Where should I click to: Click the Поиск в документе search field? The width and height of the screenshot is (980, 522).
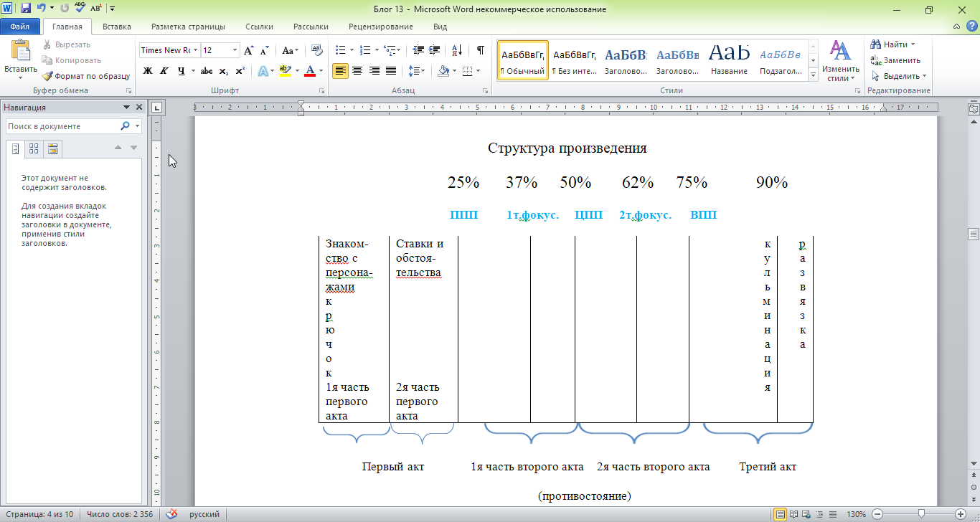click(63, 126)
